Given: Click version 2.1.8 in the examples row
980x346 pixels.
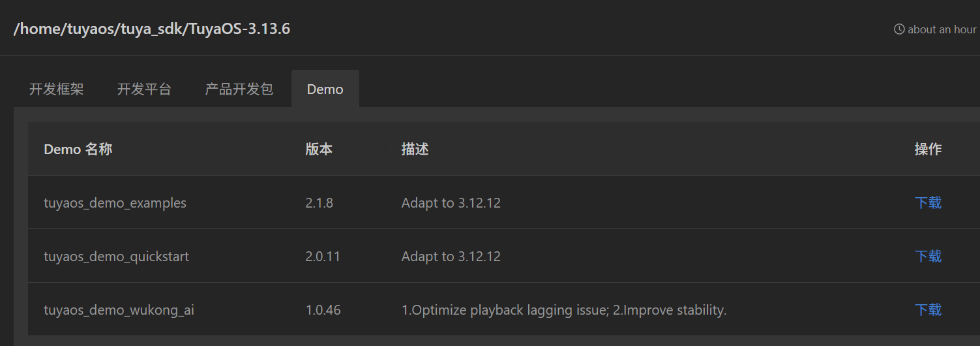Looking at the screenshot, I should pos(319,202).
